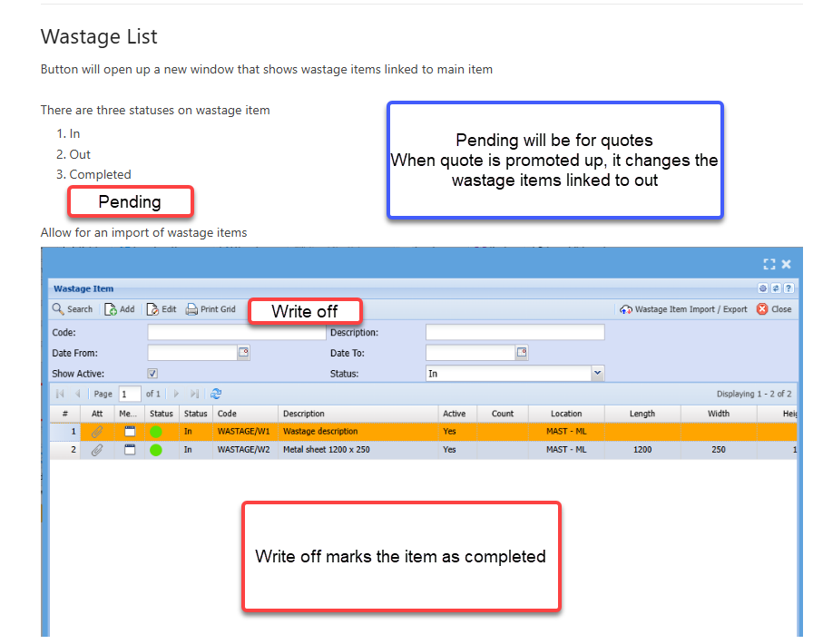813x644 pixels.
Task: Go to the next page arrow
Action: coord(176,394)
